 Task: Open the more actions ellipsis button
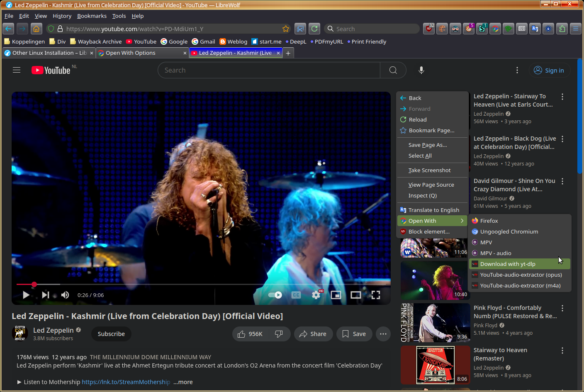[x=383, y=334]
